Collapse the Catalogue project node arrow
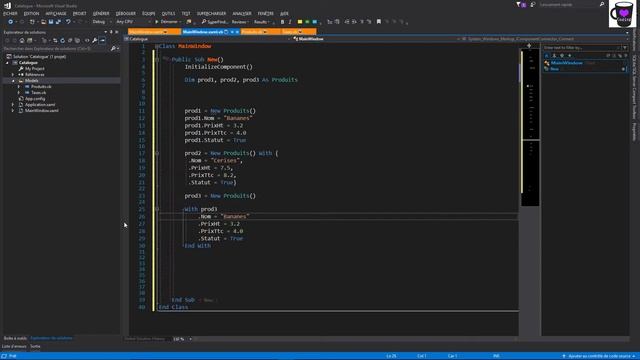Screen dimensions: 640x360 7,63
